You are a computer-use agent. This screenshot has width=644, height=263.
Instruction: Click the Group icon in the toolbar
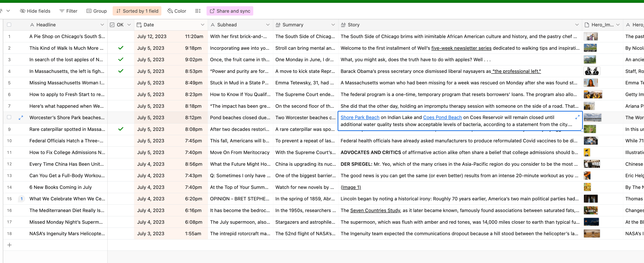[x=89, y=11]
